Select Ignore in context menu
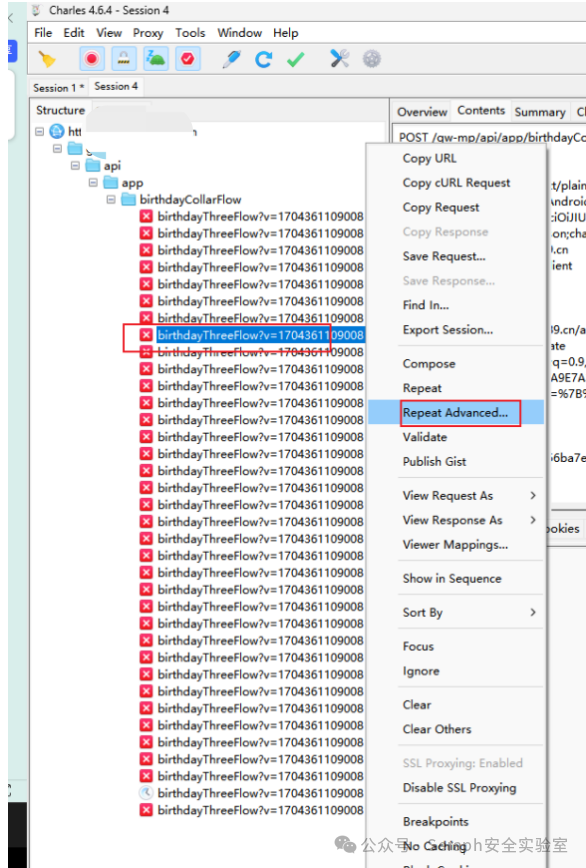Image resolution: width=586 pixels, height=868 pixels. tap(421, 671)
